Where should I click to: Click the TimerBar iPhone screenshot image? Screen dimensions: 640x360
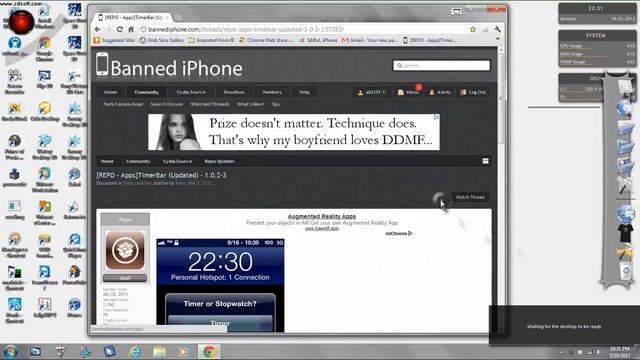point(220,285)
